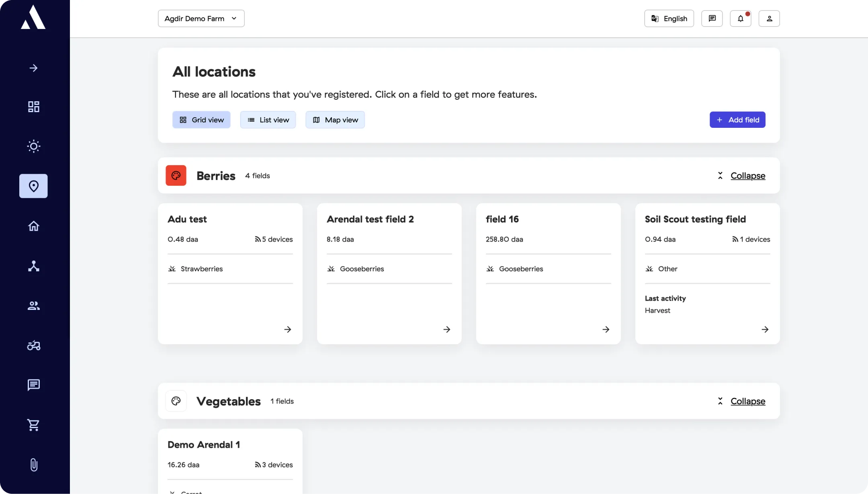Open the shopping cart icon in sidebar
Screen dimensions: 868x494
coord(33,425)
